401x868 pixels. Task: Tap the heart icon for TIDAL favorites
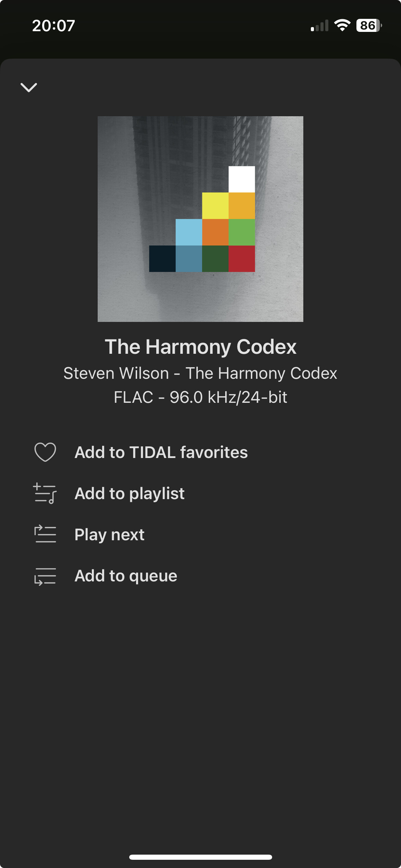click(x=45, y=452)
